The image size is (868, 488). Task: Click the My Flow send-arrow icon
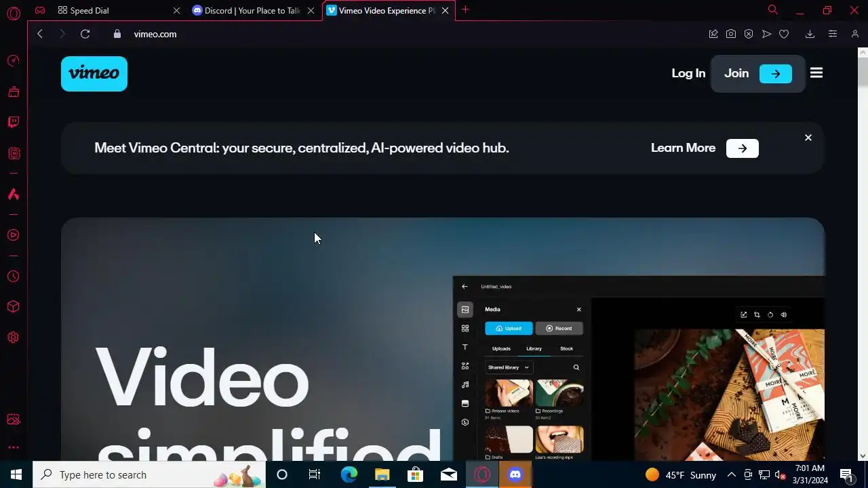[766, 34]
